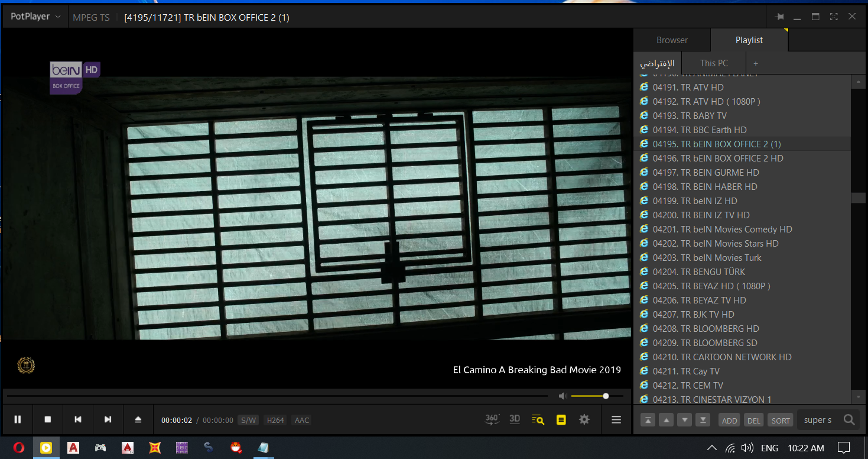Select 04196. TR bEIN BOX OFFICE 2 HD
Image resolution: width=868 pixels, height=459 pixels.
pos(742,158)
